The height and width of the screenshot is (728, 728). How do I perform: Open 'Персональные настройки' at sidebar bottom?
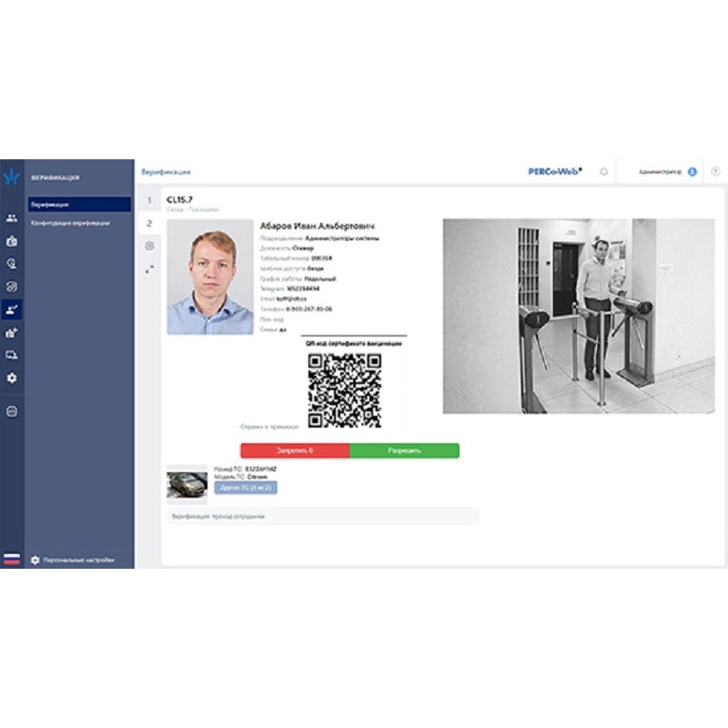tap(77, 560)
